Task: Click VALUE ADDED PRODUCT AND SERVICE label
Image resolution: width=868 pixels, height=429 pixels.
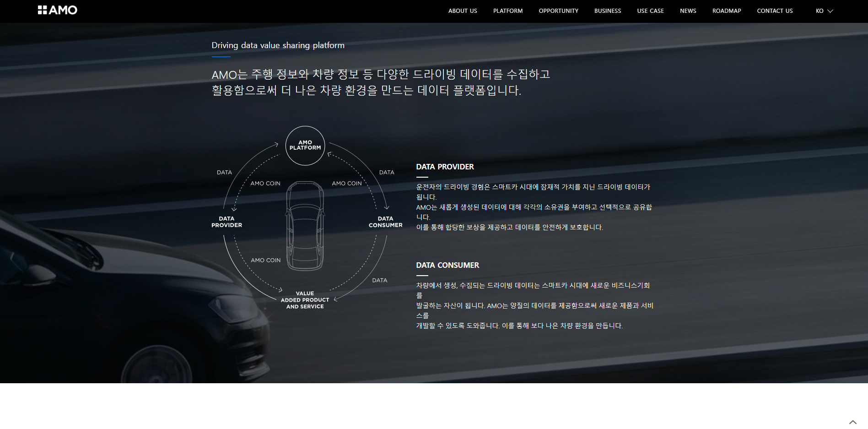Action: pyautogui.click(x=305, y=300)
